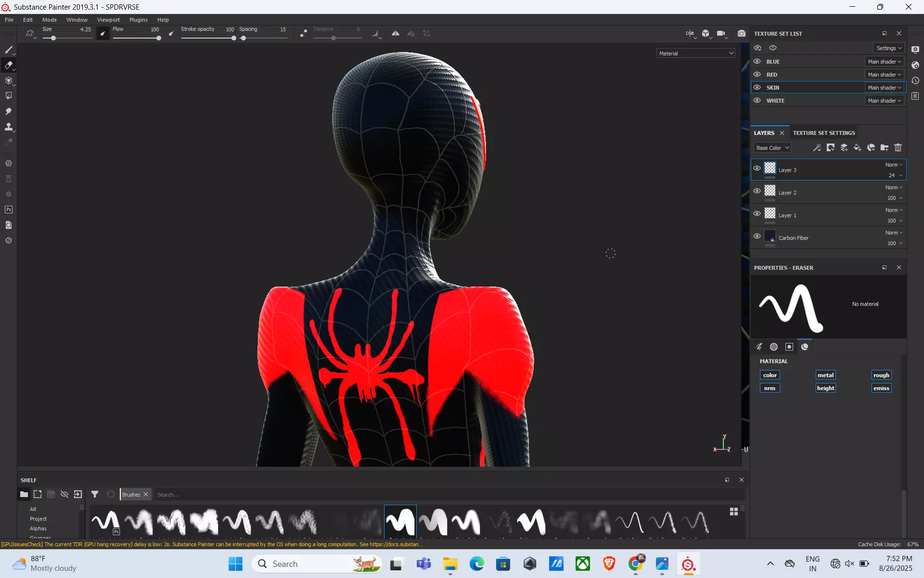Viewport: 924px width, 578px height.
Task: Toggle the color material channel
Action: (770, 375)
